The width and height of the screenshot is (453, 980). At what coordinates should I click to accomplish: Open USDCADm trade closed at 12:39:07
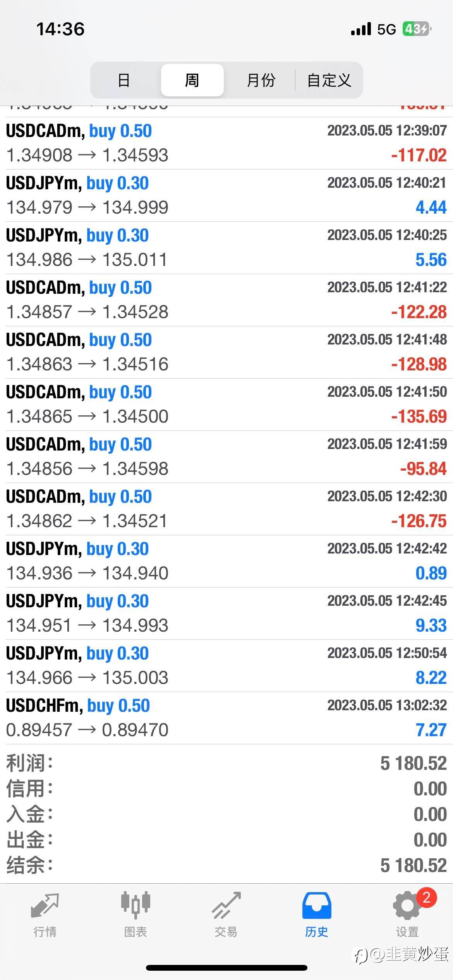tap(226, 143)
